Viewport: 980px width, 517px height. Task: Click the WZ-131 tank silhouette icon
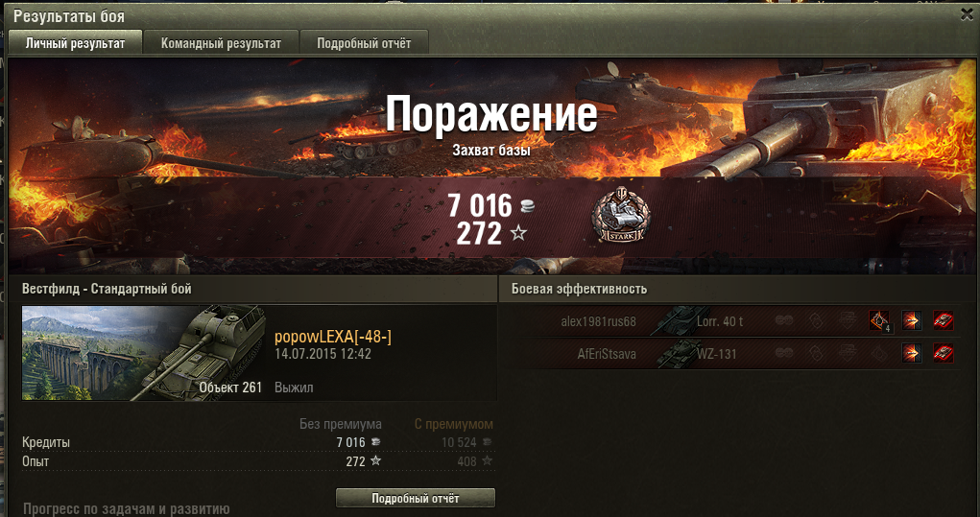point(678,353)
